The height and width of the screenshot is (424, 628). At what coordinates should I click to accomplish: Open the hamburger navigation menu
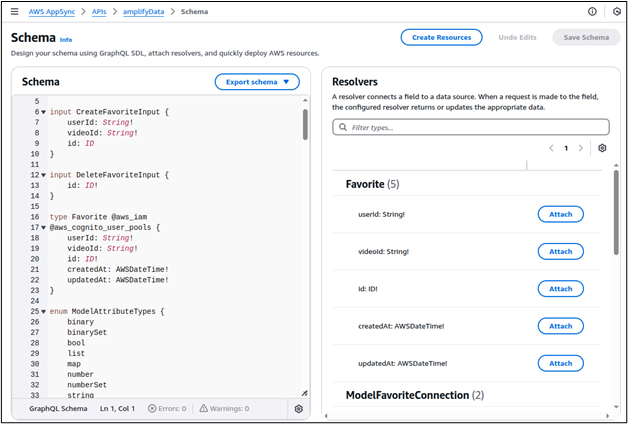pyautogui.click(x=14, y=12)
